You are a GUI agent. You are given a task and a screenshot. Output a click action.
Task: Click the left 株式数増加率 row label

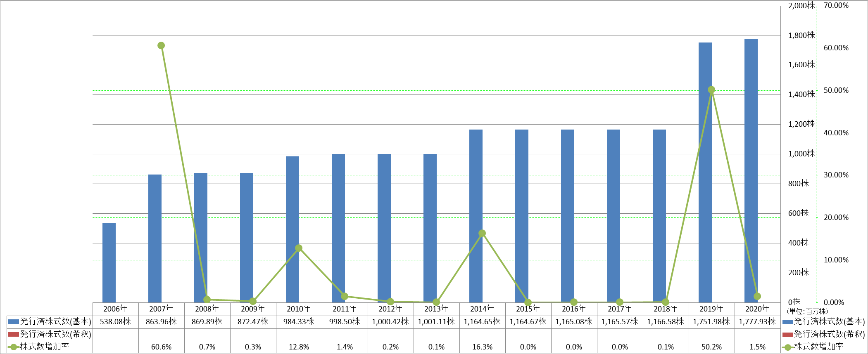point(45,347)
